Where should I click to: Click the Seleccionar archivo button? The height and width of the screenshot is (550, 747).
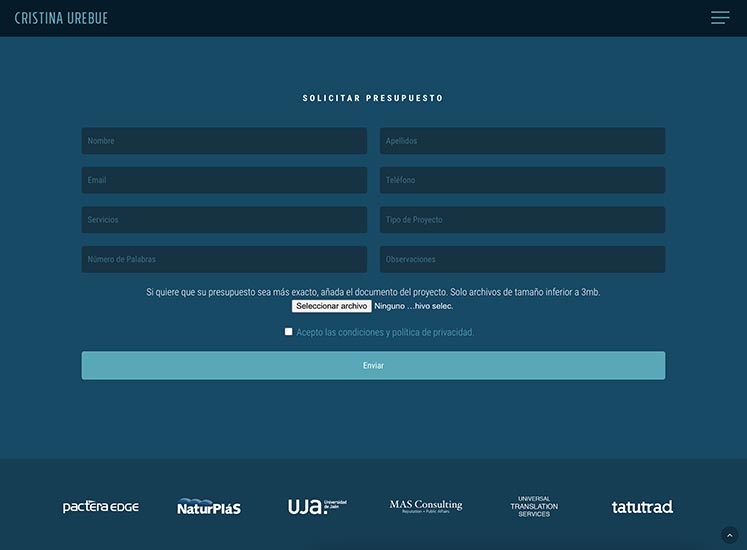pyautogui.click(x=332, y=306)
